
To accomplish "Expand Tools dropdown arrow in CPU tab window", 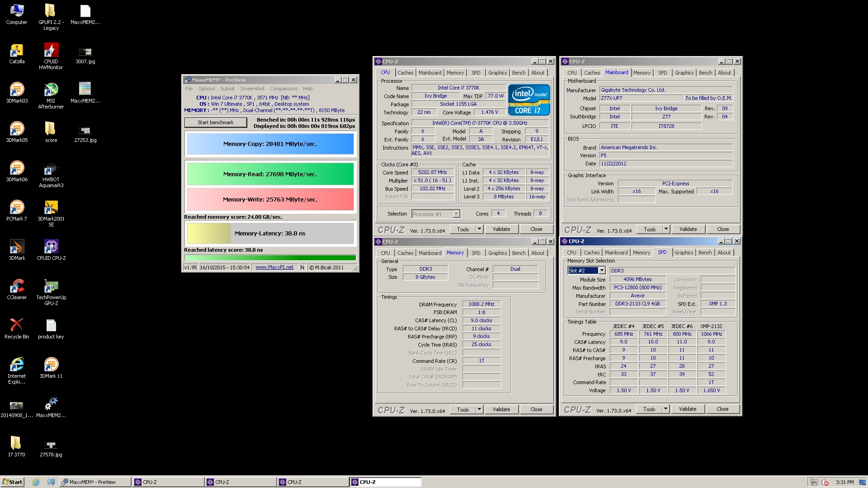I will [479, 229].
